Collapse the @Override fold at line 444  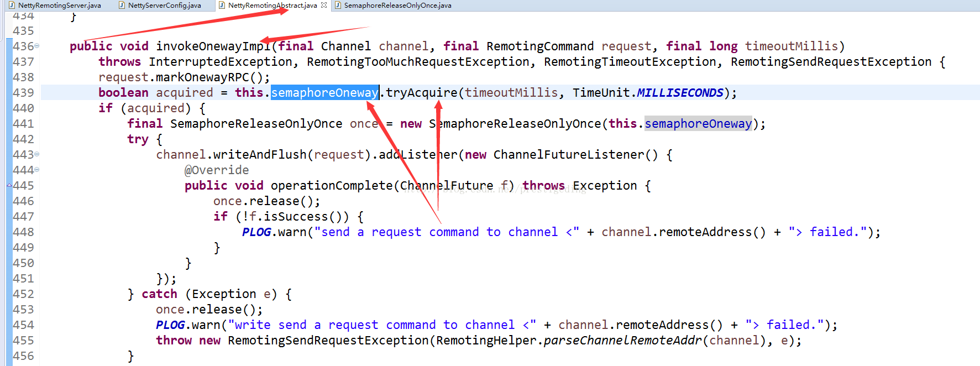37,170
